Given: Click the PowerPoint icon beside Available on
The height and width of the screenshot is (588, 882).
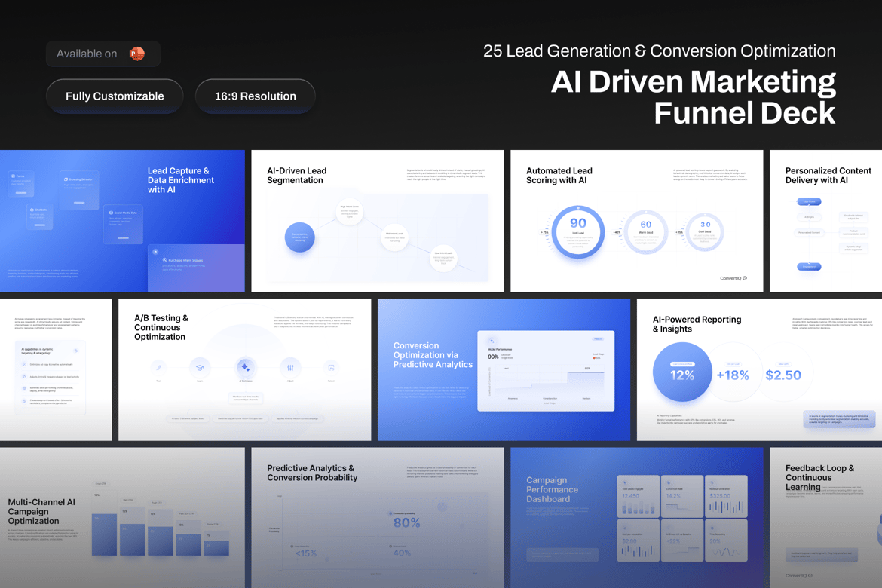Looking at the screenshot, I should tap(136, 54).
